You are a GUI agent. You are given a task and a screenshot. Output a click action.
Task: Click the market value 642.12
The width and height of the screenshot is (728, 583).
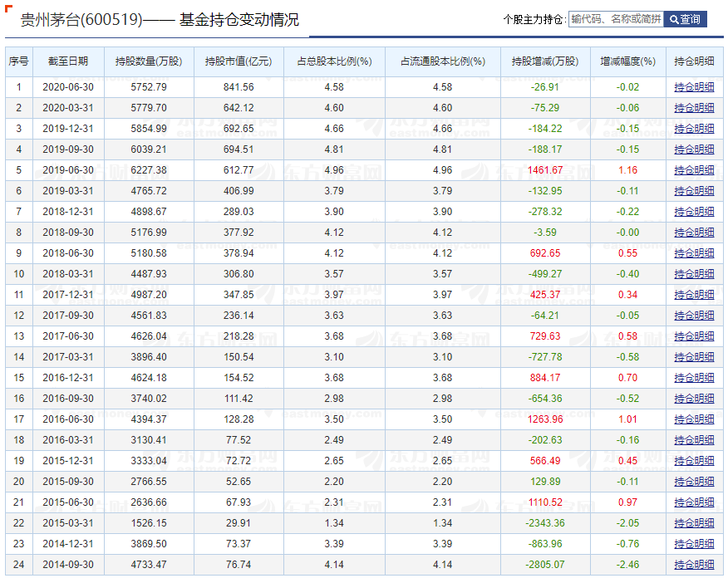click(239, 108)
